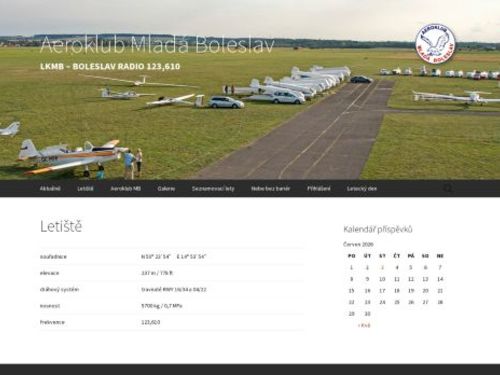This screenshot has height=375, width=500.
Task: Click the únosnost row label
Action: coord(50,306)
